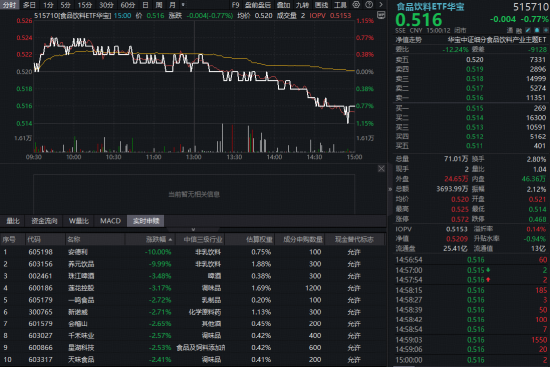Click the right arrow at toolbar end

(x=381, y=5)
